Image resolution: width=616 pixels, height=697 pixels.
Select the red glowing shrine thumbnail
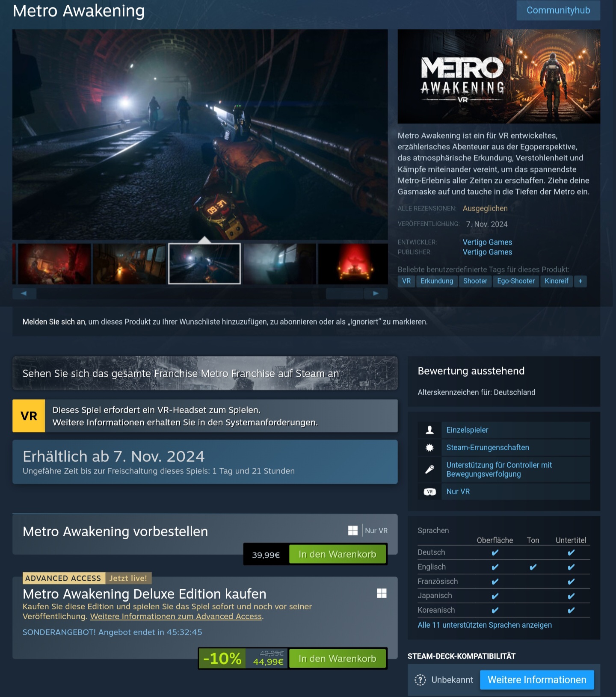pyautogui.click(x=353, y=264)
